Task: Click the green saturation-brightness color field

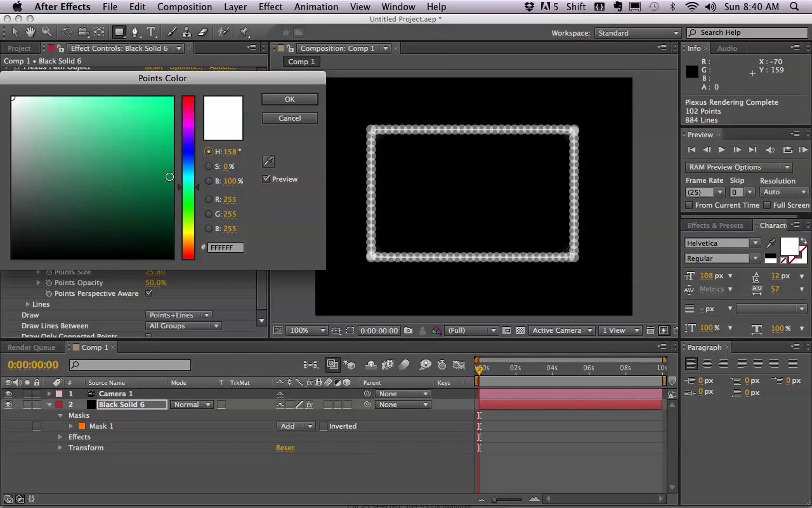Action: pos(93,178)
